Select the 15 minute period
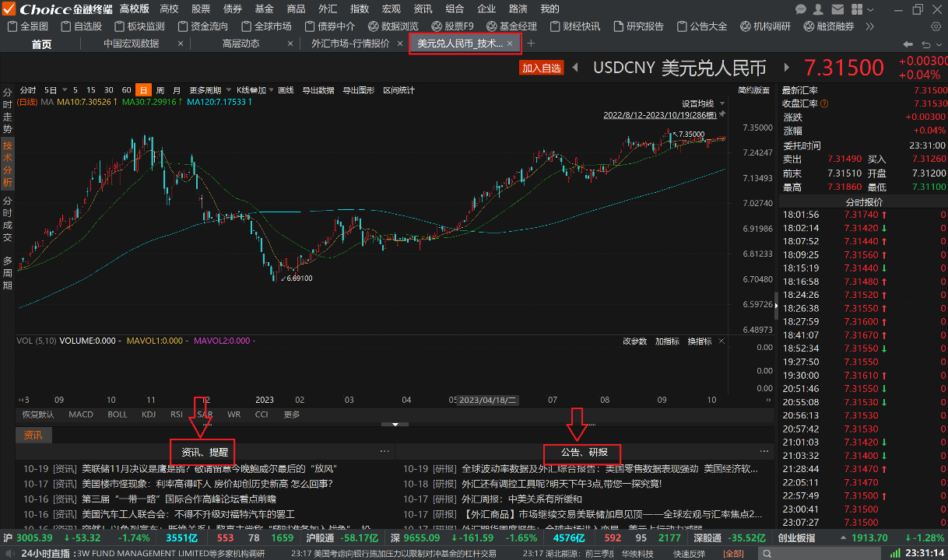Viewport: 948px width, 560px height. coord(91,90)
